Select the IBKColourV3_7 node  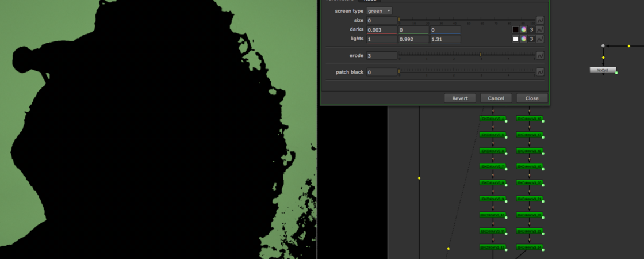click(x=493, y=166)
